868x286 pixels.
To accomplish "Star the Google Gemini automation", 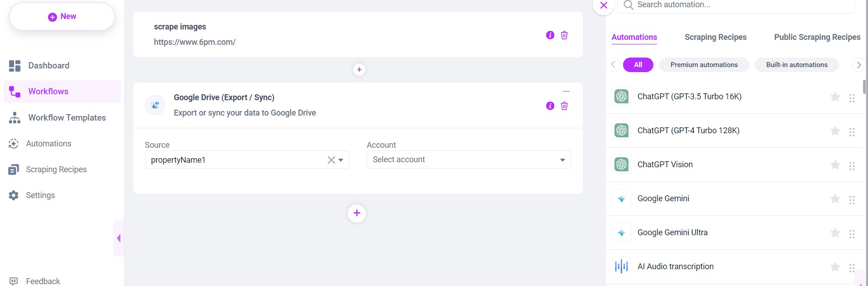I will click(835, 199).
